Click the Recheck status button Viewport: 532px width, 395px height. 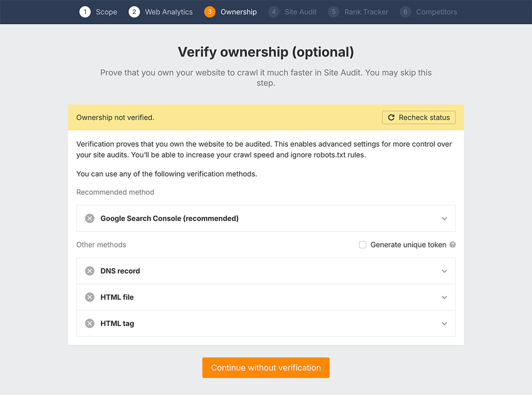coord(418,117)
